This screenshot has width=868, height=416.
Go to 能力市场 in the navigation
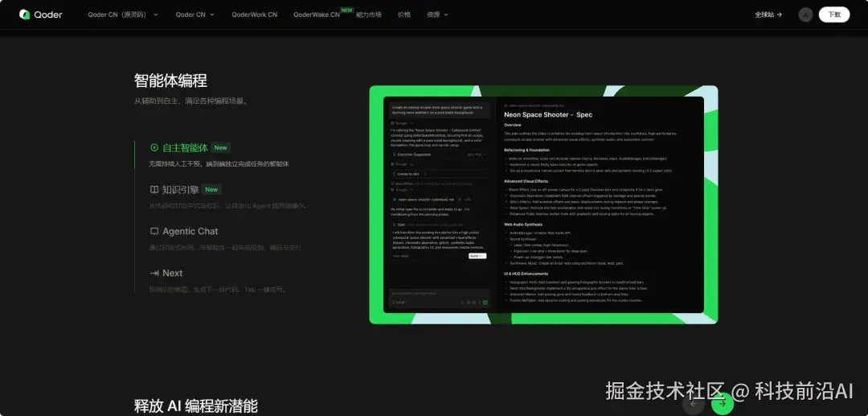tap(369, 14)
